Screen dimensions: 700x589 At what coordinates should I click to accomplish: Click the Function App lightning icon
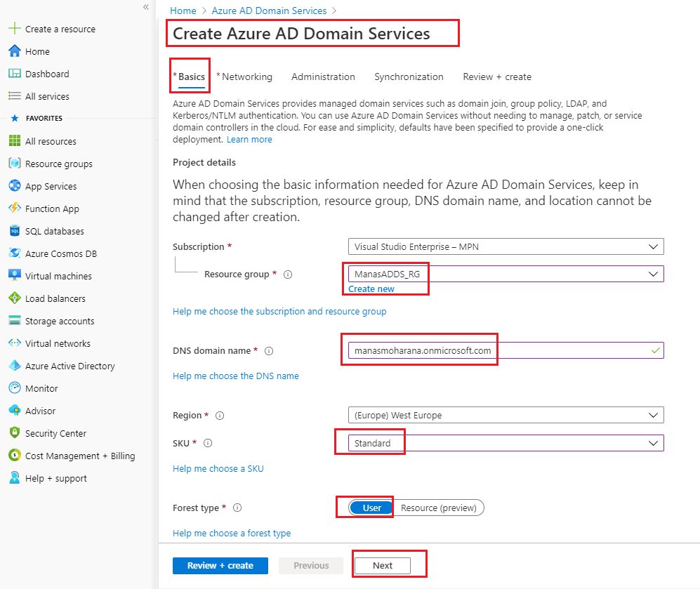tap(14, 209)
